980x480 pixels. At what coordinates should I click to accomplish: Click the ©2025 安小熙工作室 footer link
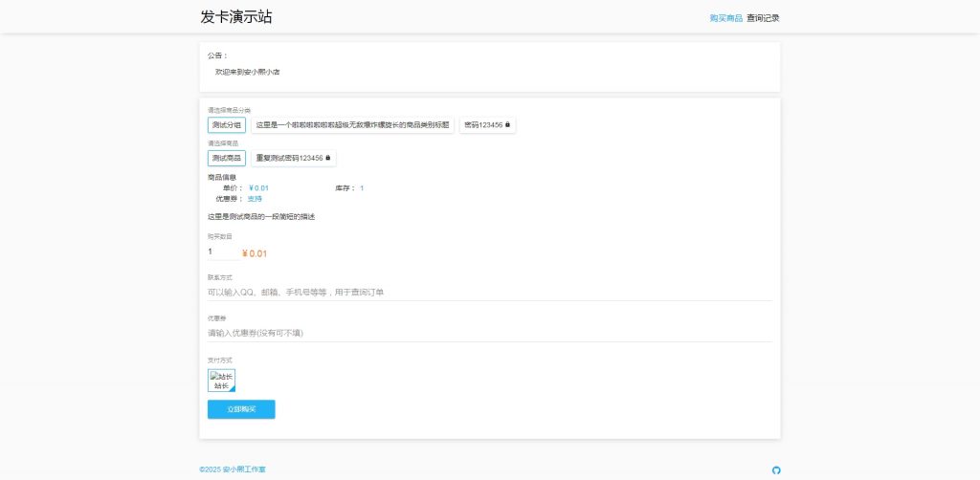tap(233, 469)
